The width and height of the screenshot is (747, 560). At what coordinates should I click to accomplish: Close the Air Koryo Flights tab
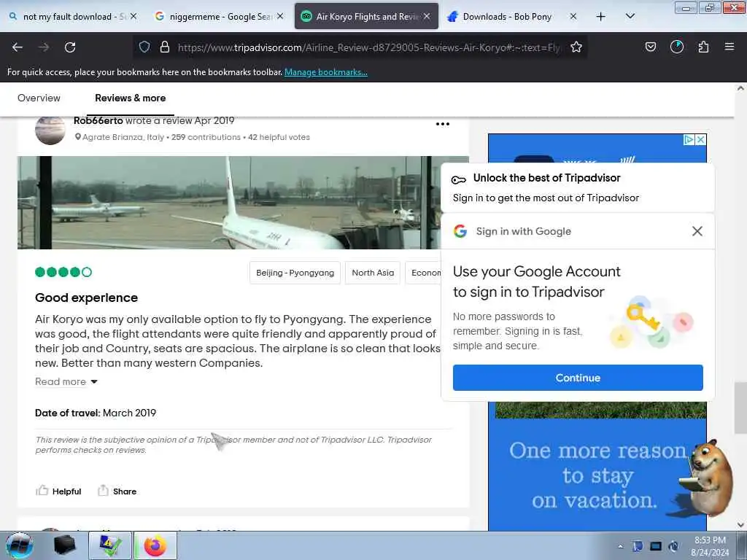click(x=427, y=16)
